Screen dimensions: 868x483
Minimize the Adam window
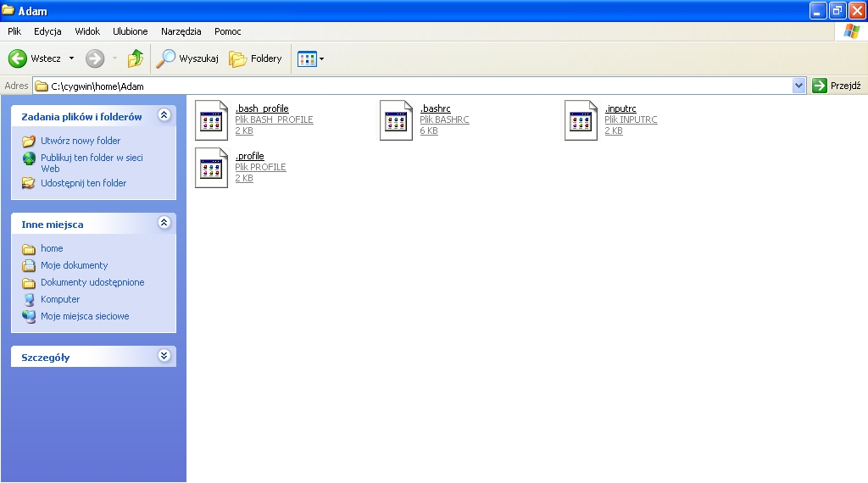point(818,10)
